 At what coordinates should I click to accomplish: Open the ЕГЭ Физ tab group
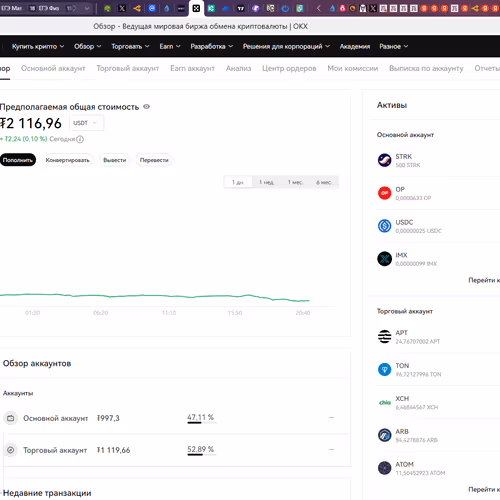tap(48, 8)
